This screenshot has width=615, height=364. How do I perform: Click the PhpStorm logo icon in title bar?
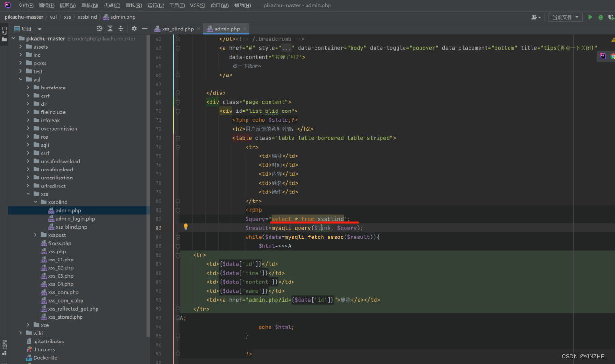point(7,5)
